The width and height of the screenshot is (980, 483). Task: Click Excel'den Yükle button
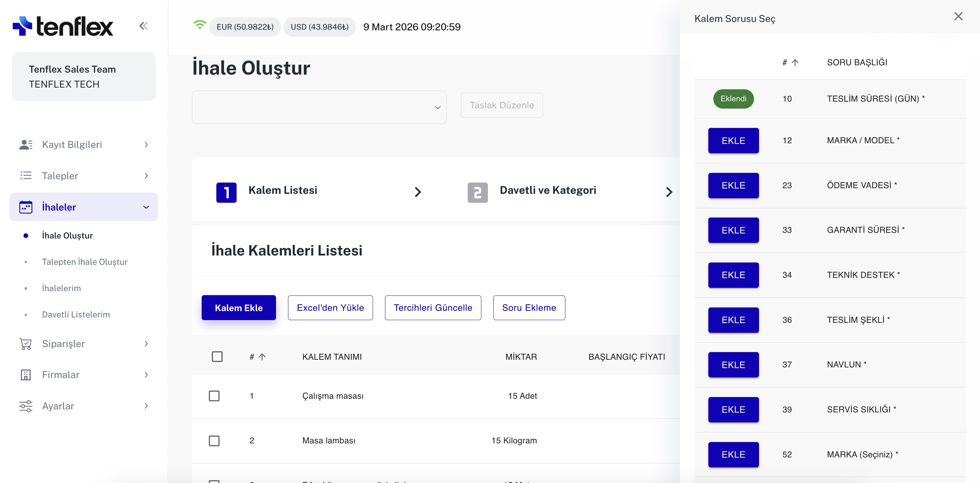click(x=330, y=308)
